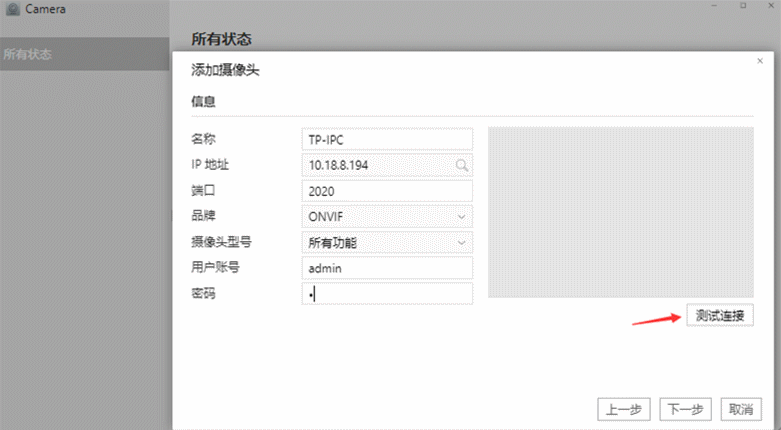Viewport: 781px width, 430px height.
Task: Focus the name field containing TP-IPC
Action: coord(387,140)
